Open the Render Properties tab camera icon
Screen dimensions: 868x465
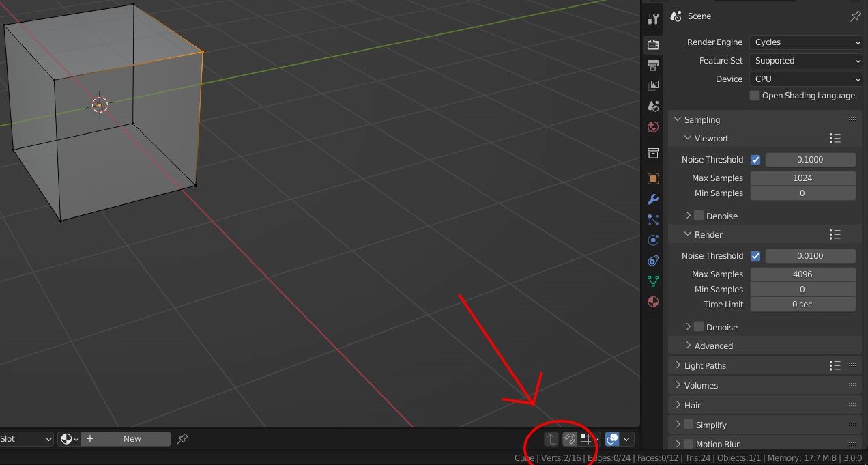653,44
